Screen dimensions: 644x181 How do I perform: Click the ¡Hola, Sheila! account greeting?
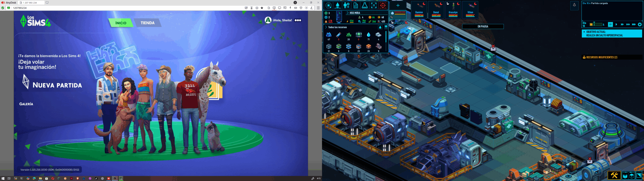(282, 20)
